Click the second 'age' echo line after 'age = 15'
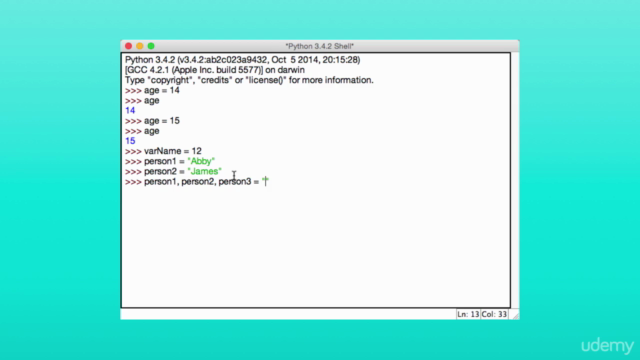The height and width of the screenshot is (360, 640). coord(151,131)
